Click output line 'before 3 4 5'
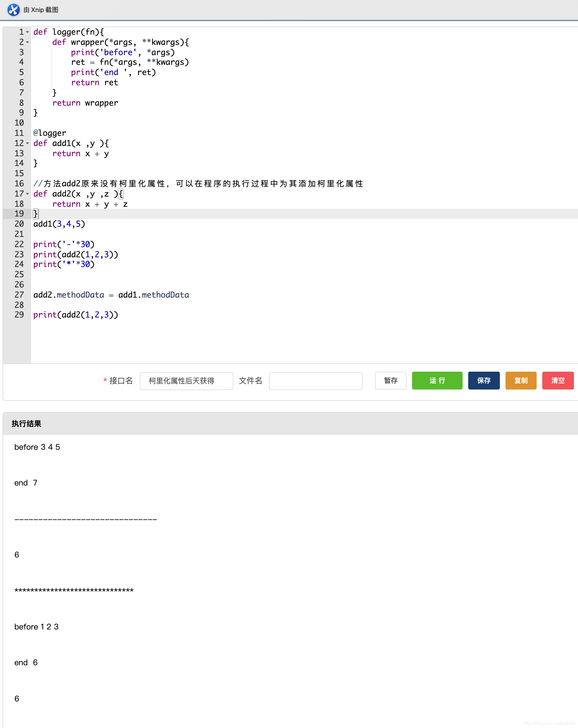578x728 pixels. (x=37, y=447)
